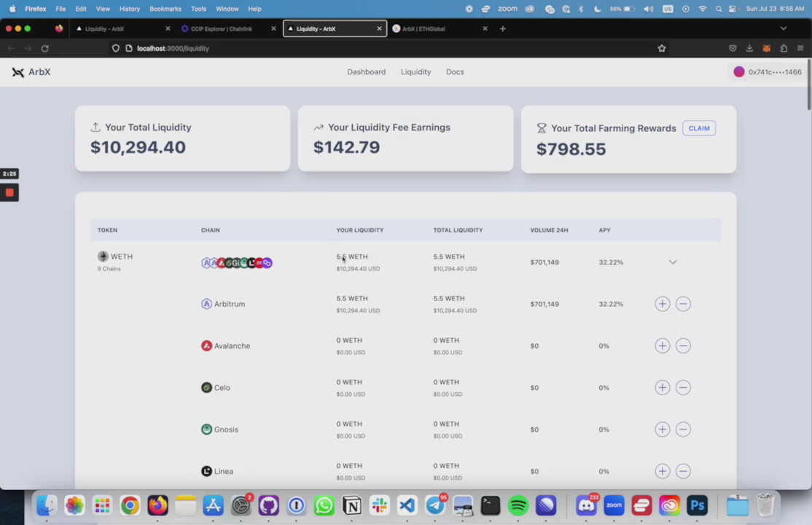
Task: Open the Firefox History menu
Action: point(130,9)
